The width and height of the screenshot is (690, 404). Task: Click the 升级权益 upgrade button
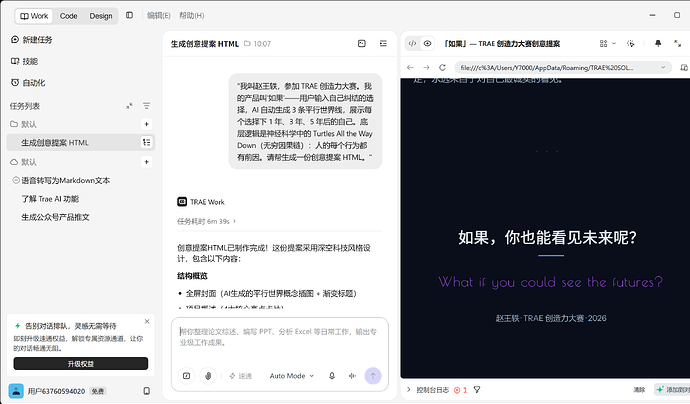click(81, 364)
